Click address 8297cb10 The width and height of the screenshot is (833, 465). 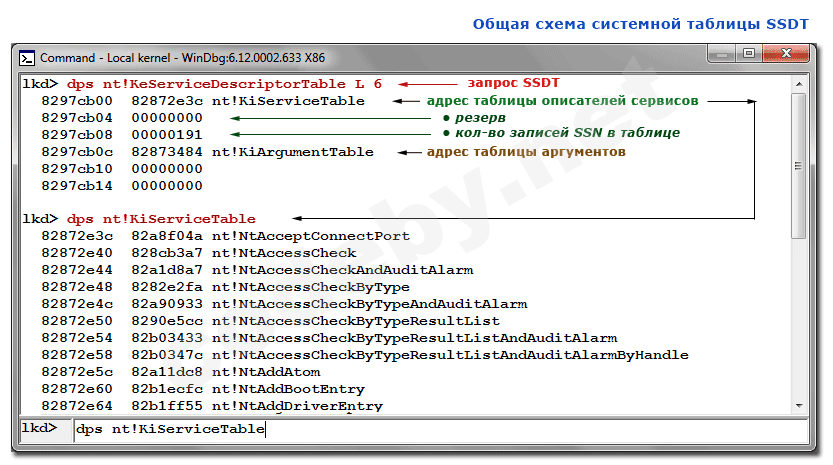[x=77, y=169]
